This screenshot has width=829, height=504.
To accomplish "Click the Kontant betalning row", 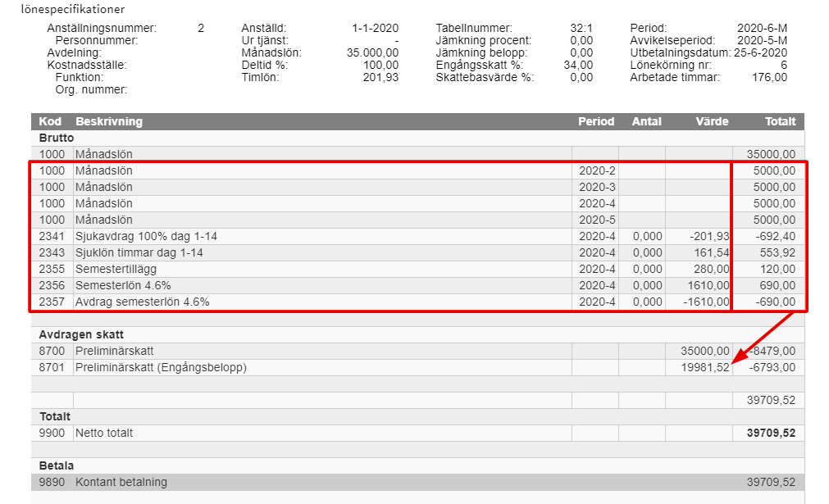I will tap(417, 482).
